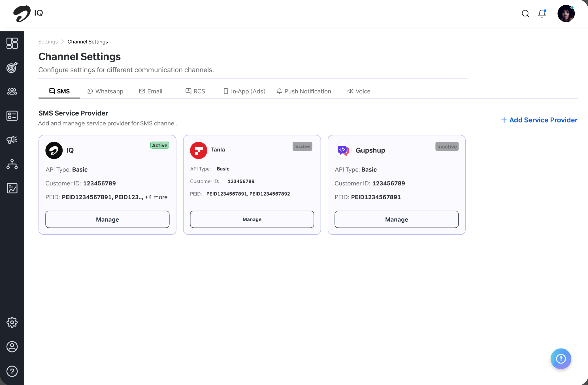Click the IQ provider logo in its card

tap(54, 150)
